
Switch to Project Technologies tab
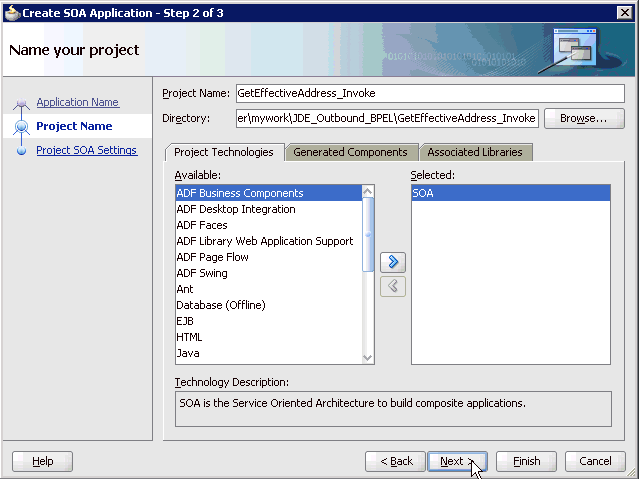[x=224, y=152]
